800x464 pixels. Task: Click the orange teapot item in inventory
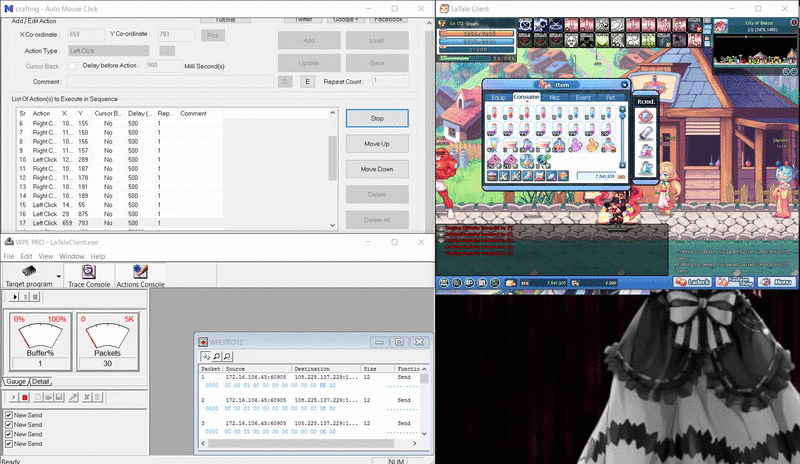coord(592,145)
